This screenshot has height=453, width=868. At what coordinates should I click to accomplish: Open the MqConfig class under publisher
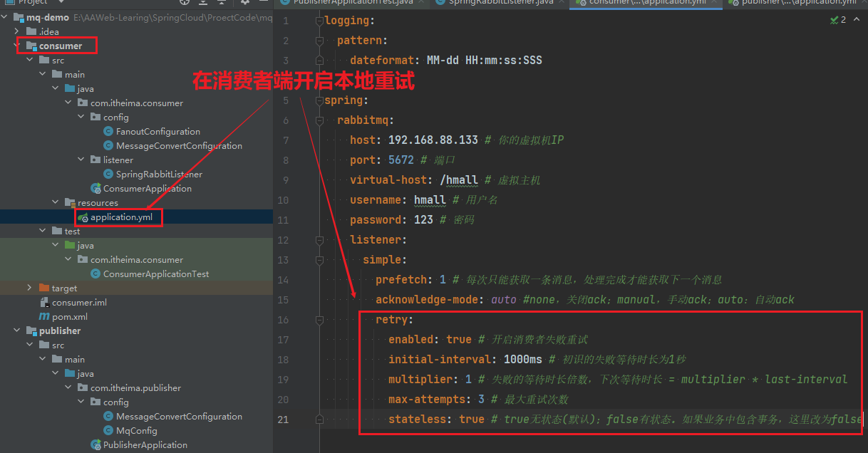(x=136, y=430)
